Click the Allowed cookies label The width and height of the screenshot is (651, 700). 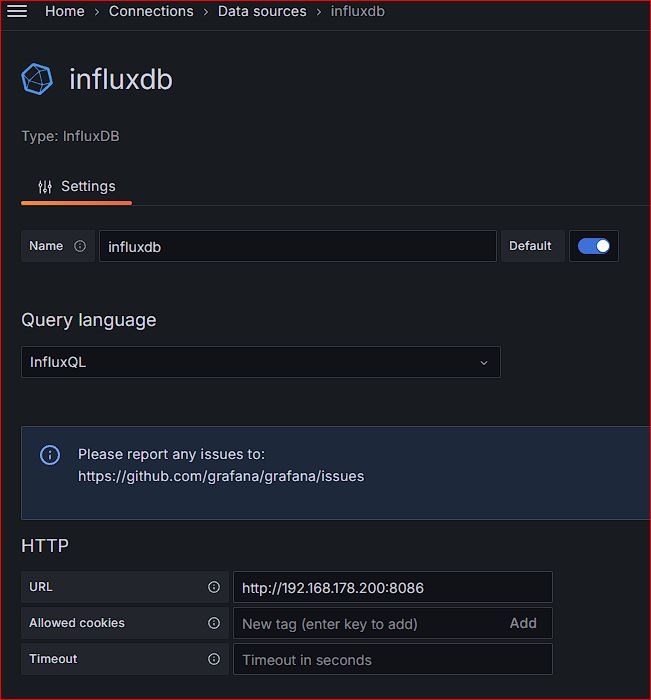[x=77, y=623]
